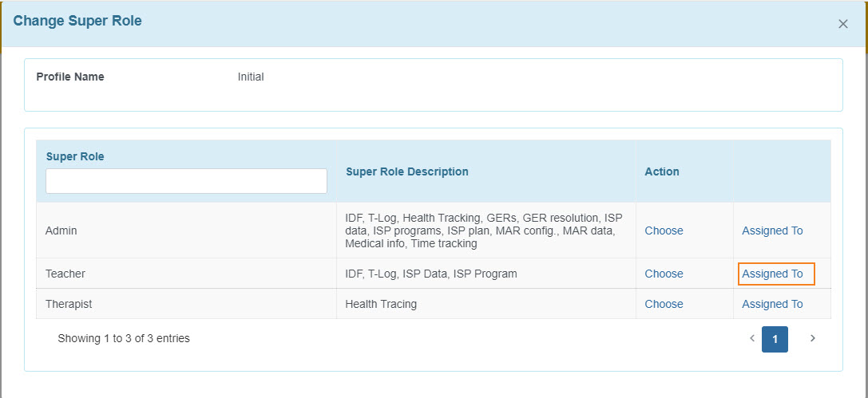This screenshot has height=398, width=868.
Task: Click the Action column header
Action: tap(661, 171)
